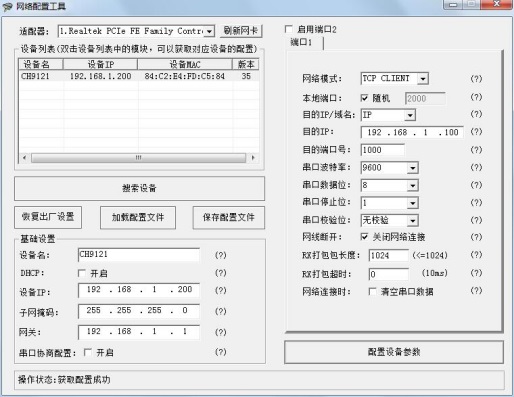
Task: Open help (?) for 串口数据位
Action: (476, 185)
